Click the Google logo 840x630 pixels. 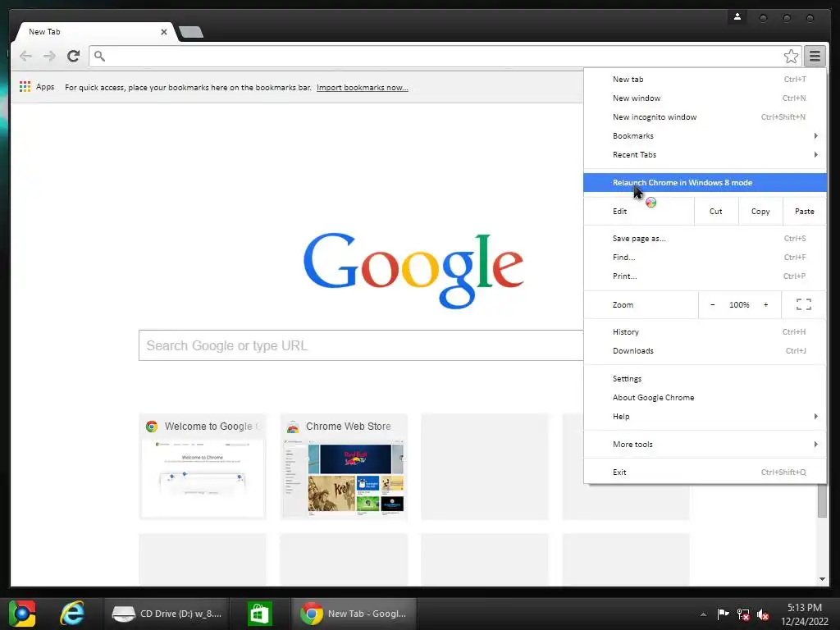[413, 269]
